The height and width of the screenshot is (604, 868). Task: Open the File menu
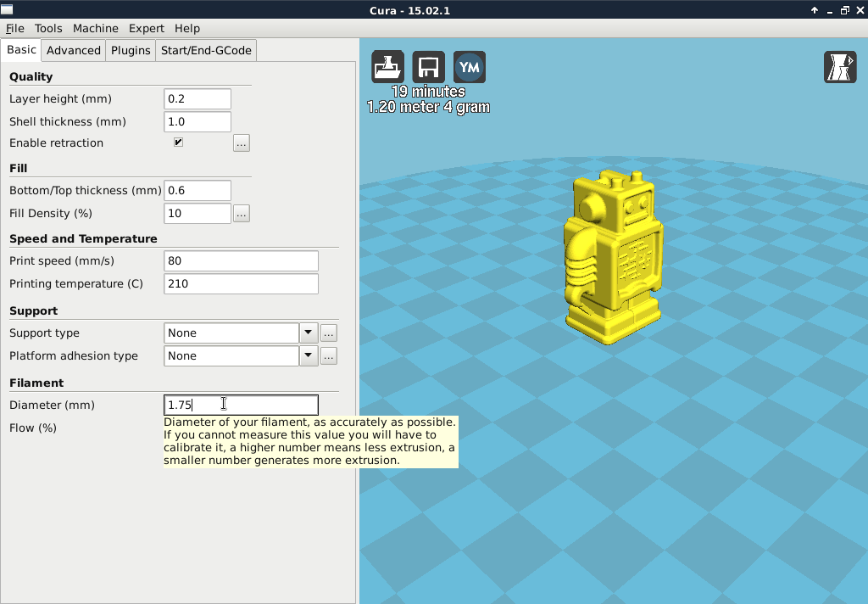tap(14, 28)
